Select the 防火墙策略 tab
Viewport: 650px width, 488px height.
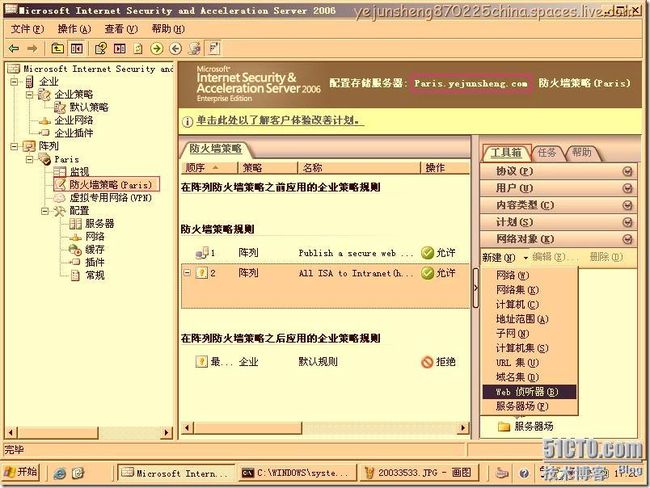pos(216,149)
